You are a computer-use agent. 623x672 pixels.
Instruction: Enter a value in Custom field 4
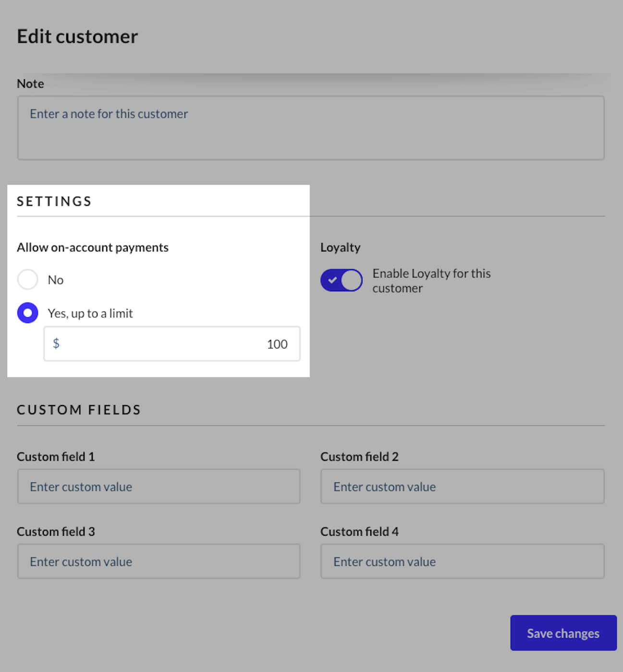pos(462,561)
